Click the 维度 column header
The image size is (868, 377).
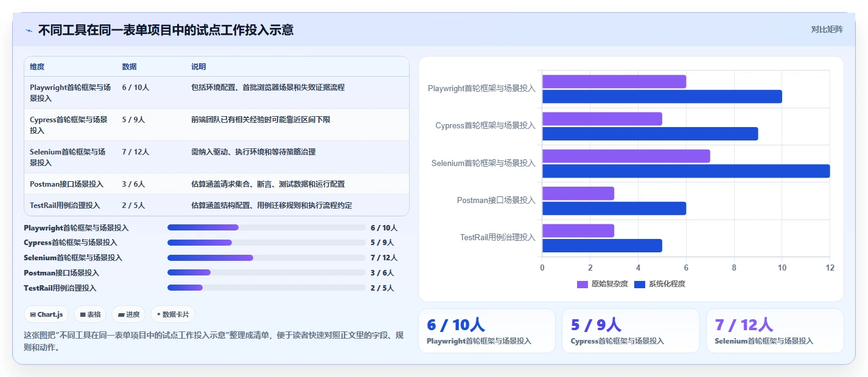tap(37, 67)
